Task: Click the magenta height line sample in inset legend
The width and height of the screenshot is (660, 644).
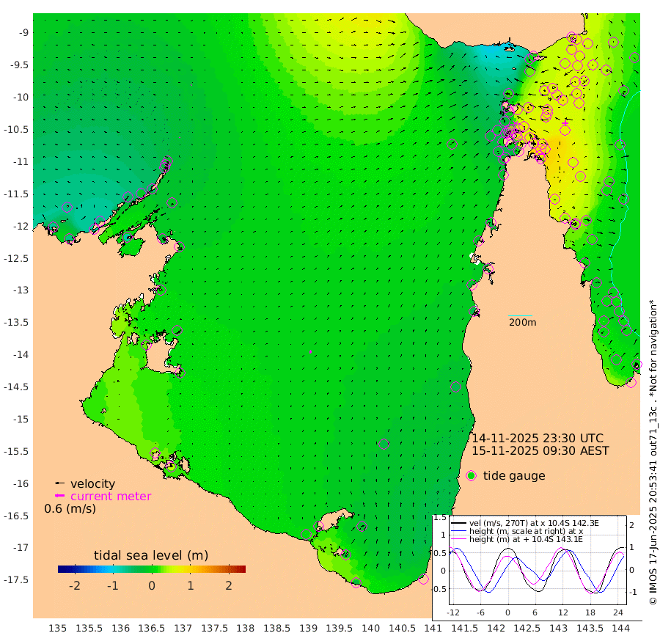Action: [458, 539]
